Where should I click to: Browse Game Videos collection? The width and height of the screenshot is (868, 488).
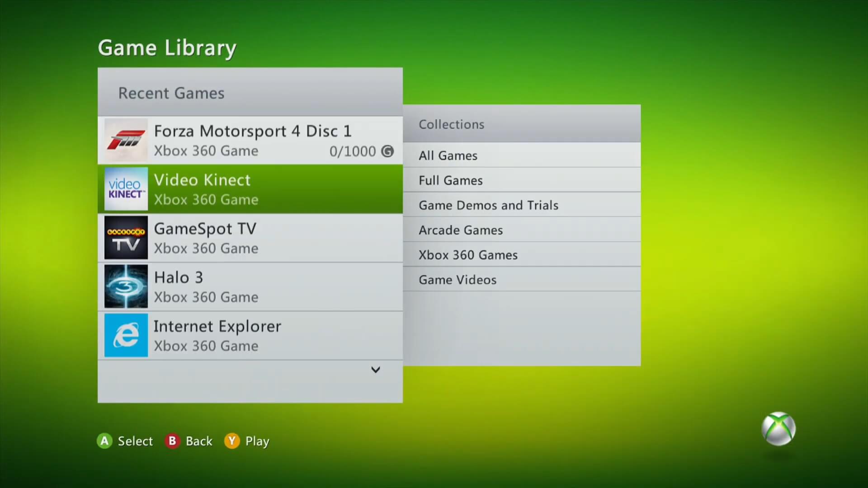click(457, 279)
